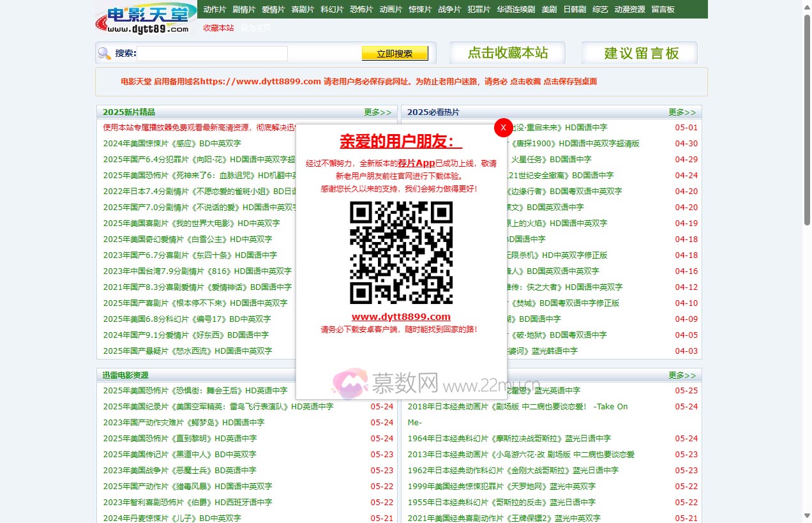This screenshot has height=523, width=812.
Task: Click the 电影天堂 site logo
Action: [147, 19]
